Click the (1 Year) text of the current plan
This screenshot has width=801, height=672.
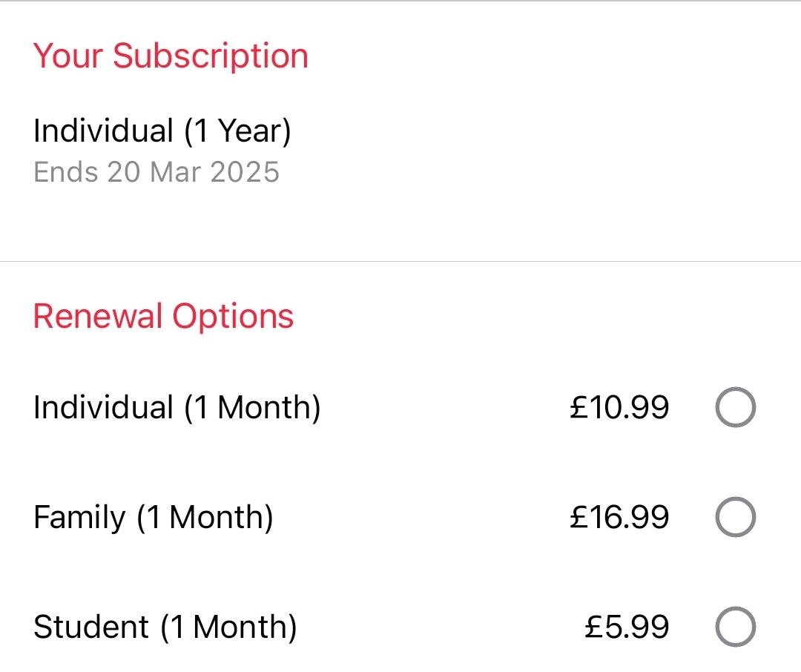[x=237, y=131]
